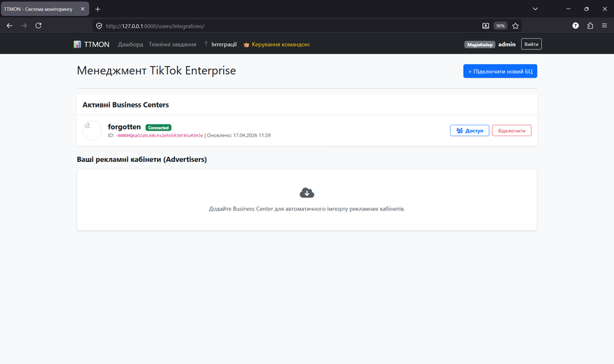Click the install app icon in address bar
This screenshot has height=364, width=614.
[x=486, y=26]
